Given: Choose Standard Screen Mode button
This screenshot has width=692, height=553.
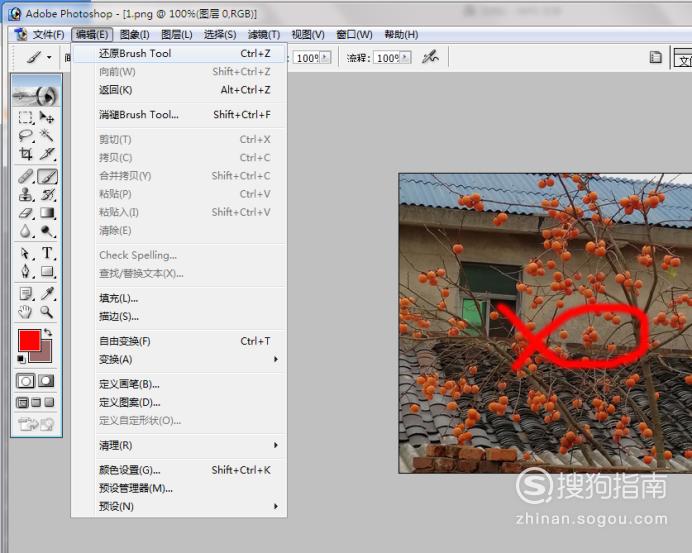Looking at the screenshot, I should (x=23, y=403).
